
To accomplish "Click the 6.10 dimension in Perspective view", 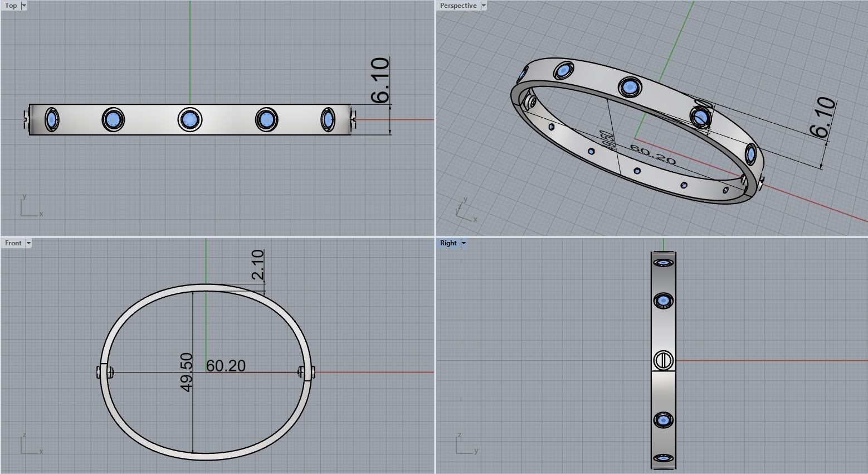I will pos(822,118).
